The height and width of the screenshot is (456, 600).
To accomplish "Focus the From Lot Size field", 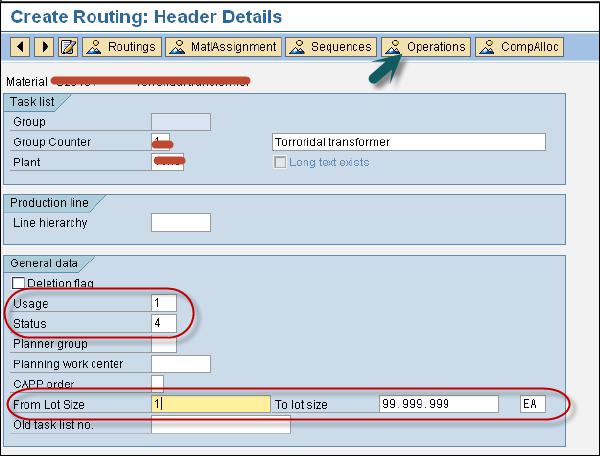I will (211, 404).
